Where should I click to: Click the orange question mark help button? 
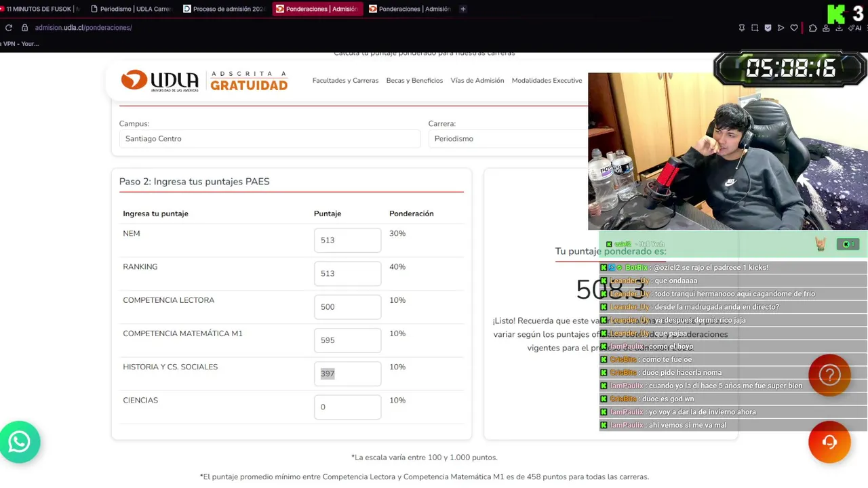click(829, 375)
